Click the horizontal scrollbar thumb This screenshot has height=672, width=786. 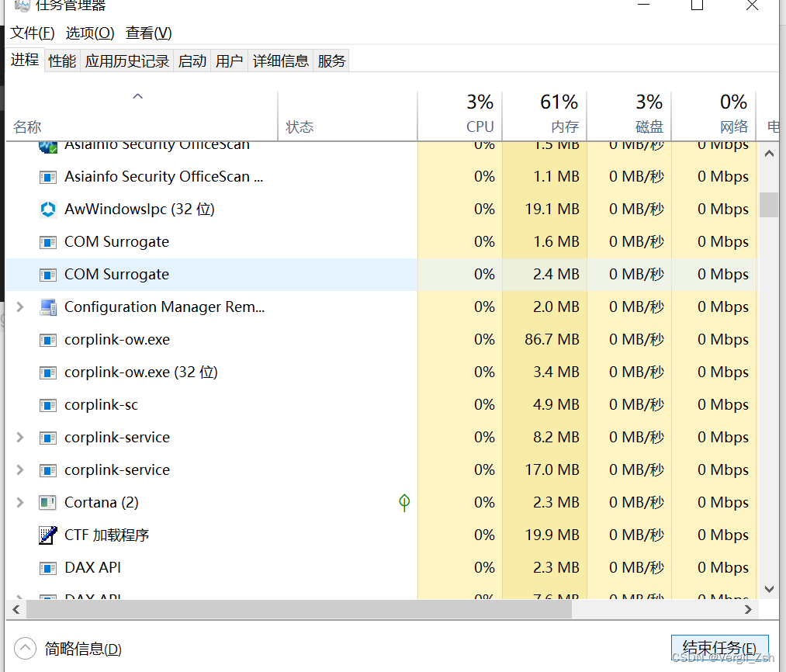(x=300, y=609)
